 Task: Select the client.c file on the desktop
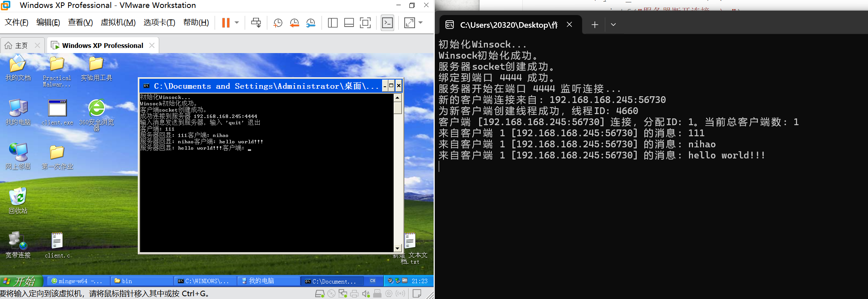pos(57,246)
